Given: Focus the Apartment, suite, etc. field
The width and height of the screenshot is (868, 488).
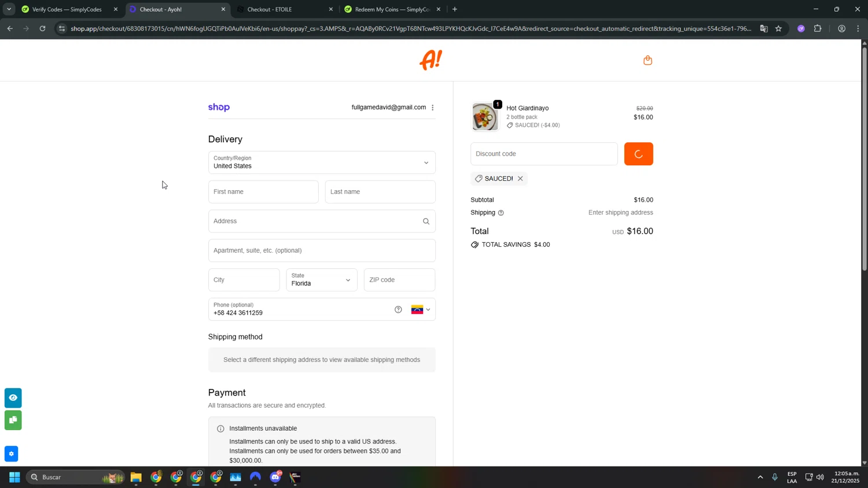Looking at the screenshot, I should 322,250.
